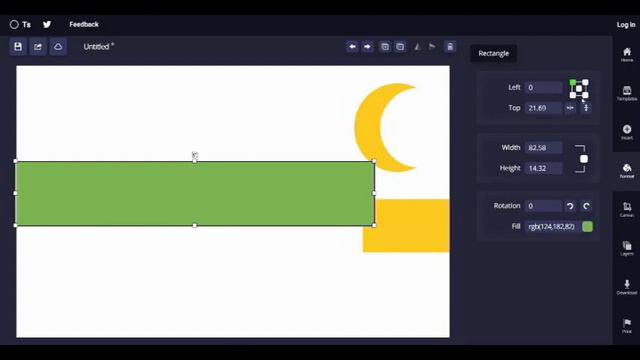Open Templates in the right sidebar
This screenshot has height=360, width=640.
point(627,93)
